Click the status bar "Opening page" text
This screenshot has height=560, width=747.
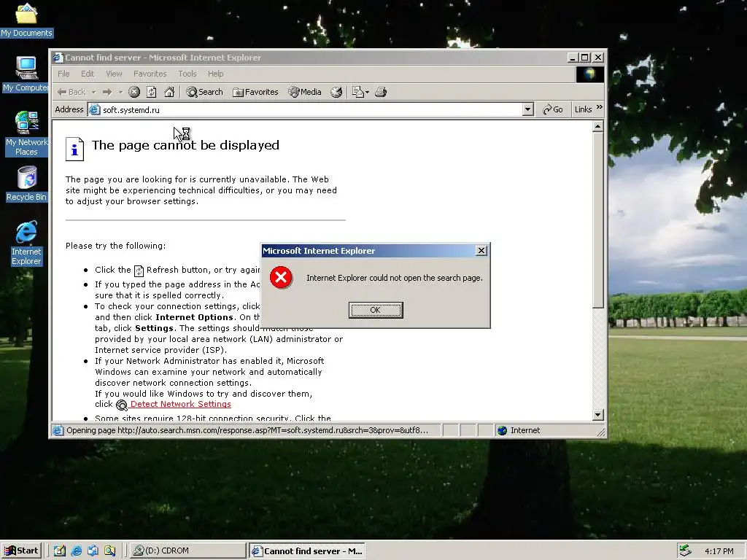(247, 430)
